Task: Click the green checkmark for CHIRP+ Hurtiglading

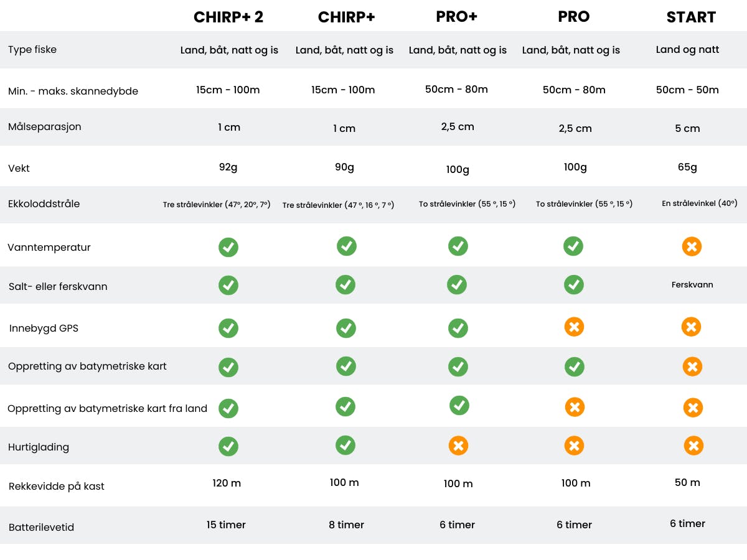Action: click(x=345, y=445)
